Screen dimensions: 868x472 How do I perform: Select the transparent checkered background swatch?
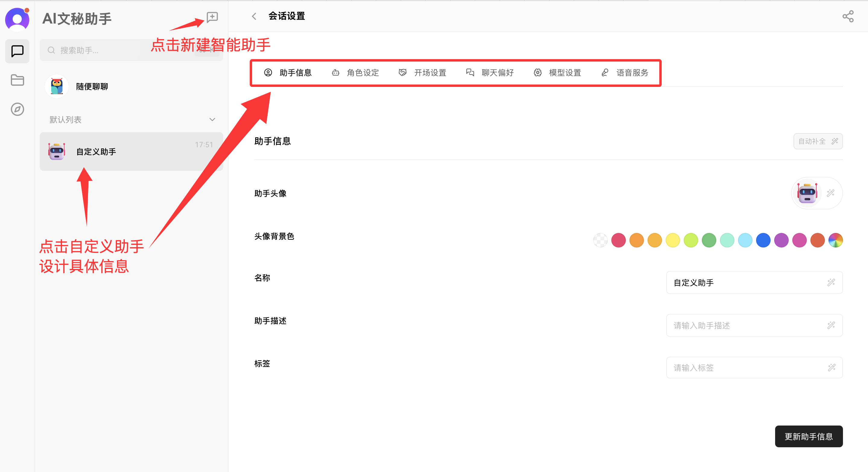(600, 241)
